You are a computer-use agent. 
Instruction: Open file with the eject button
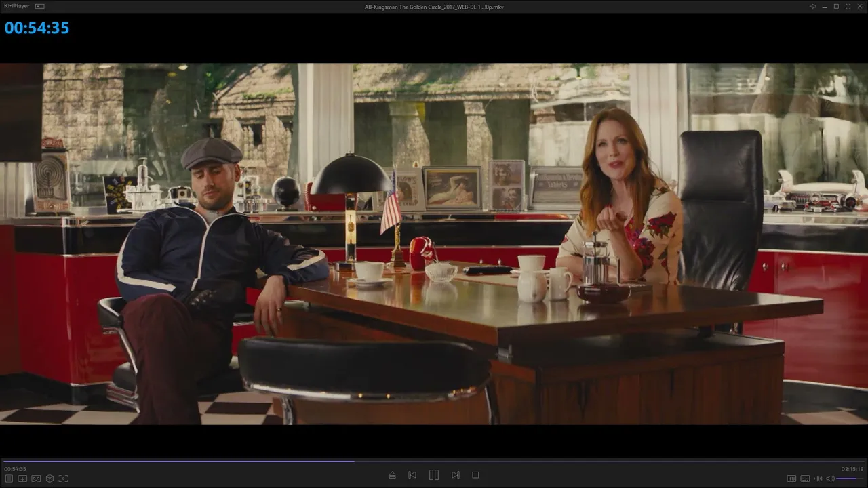point(392,475)
